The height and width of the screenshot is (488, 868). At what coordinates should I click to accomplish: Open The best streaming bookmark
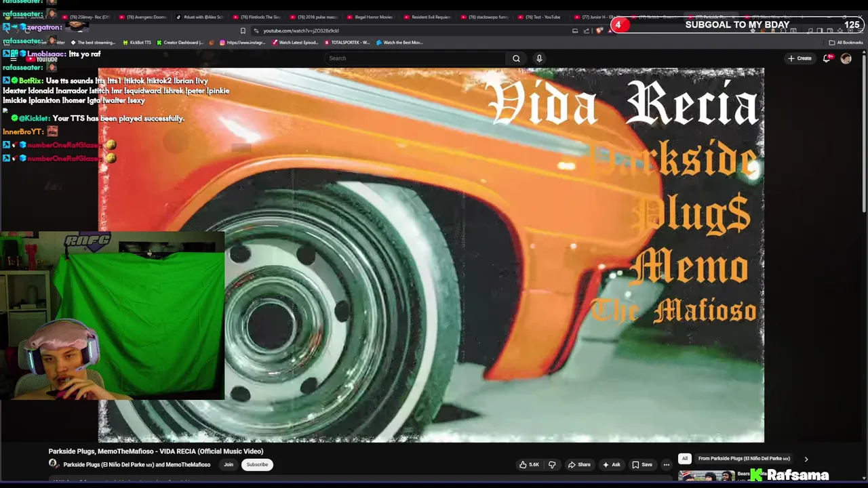point(92,42)
